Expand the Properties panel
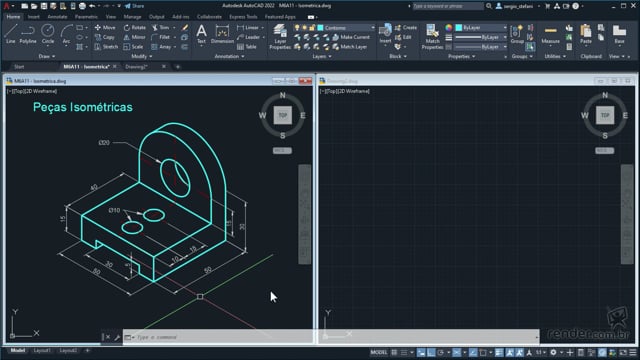 [462, 56]
